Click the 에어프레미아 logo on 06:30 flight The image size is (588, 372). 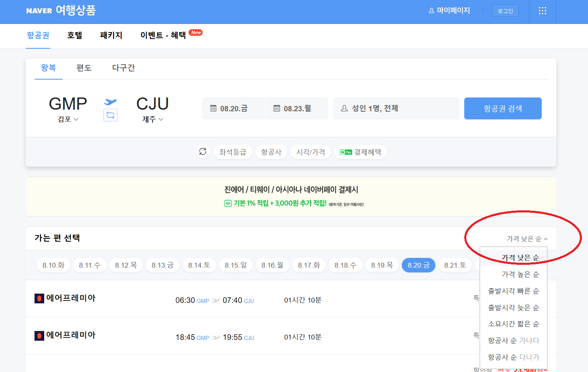[39, 298]
